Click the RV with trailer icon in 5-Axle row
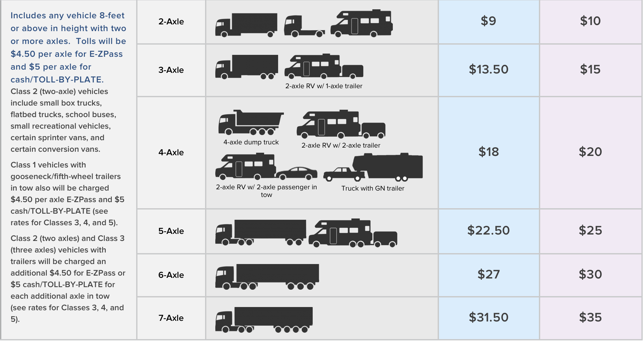The width and height of the screenshot is (644, 342). (353, 233)
